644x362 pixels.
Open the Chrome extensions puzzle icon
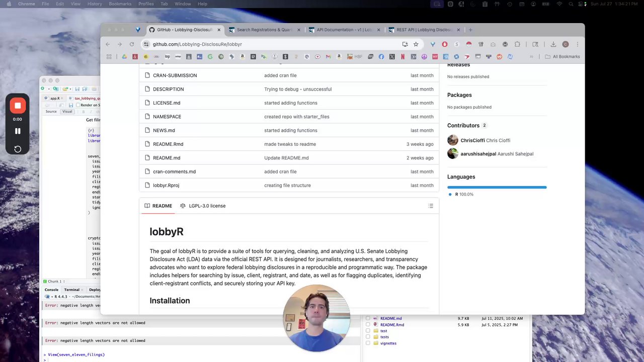point(517,44)
